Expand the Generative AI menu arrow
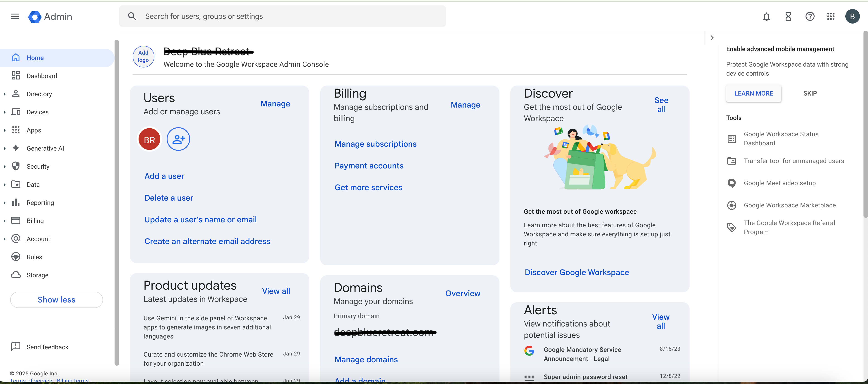The height and width of the screenshot is (384, 868). click(x=4, y=148)
